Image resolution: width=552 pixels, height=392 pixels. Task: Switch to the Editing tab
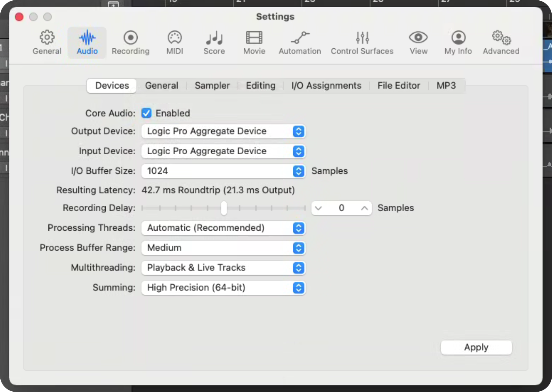(261, 85)
